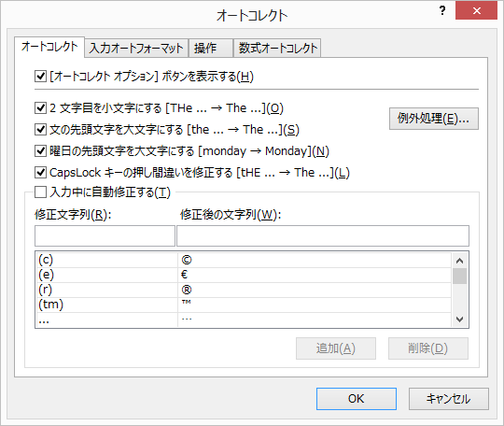
Task: Click the キャンセル button
Action: click(x=449, y=399)
